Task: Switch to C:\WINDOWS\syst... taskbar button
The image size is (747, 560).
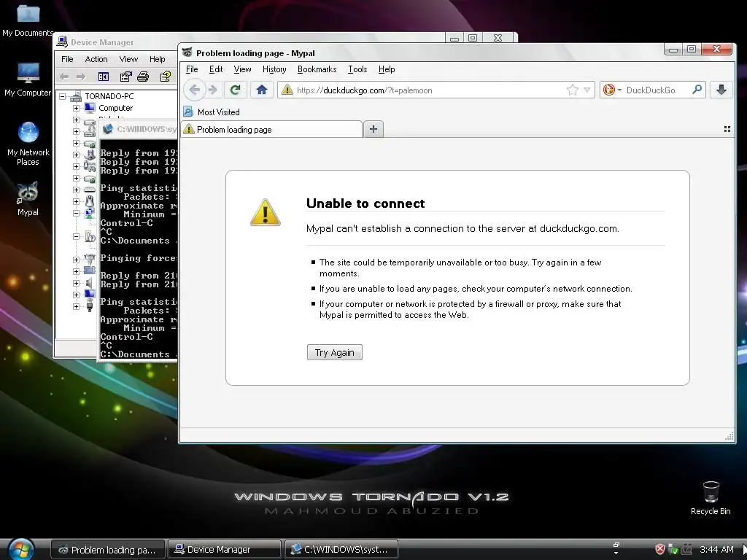Action: tap(341, 550)
